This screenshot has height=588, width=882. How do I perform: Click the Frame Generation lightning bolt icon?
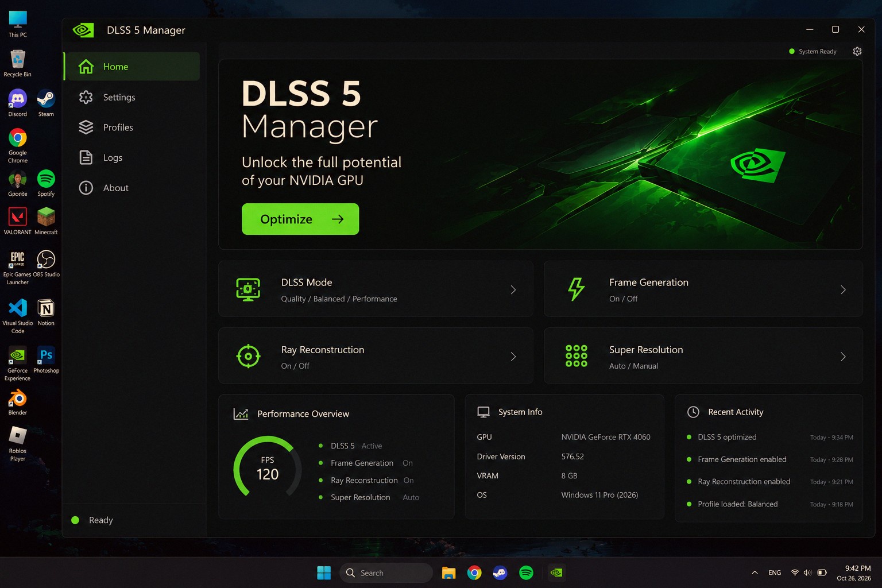[x=576, y=289]
